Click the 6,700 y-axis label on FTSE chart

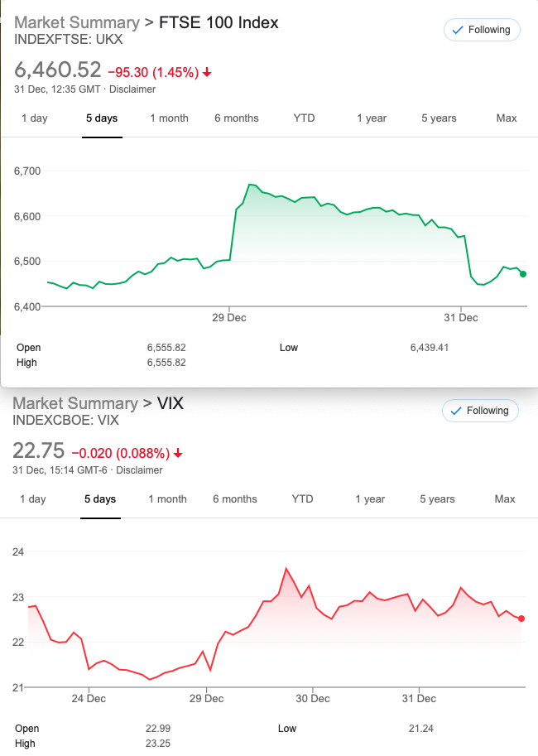(x=27, y=171)
